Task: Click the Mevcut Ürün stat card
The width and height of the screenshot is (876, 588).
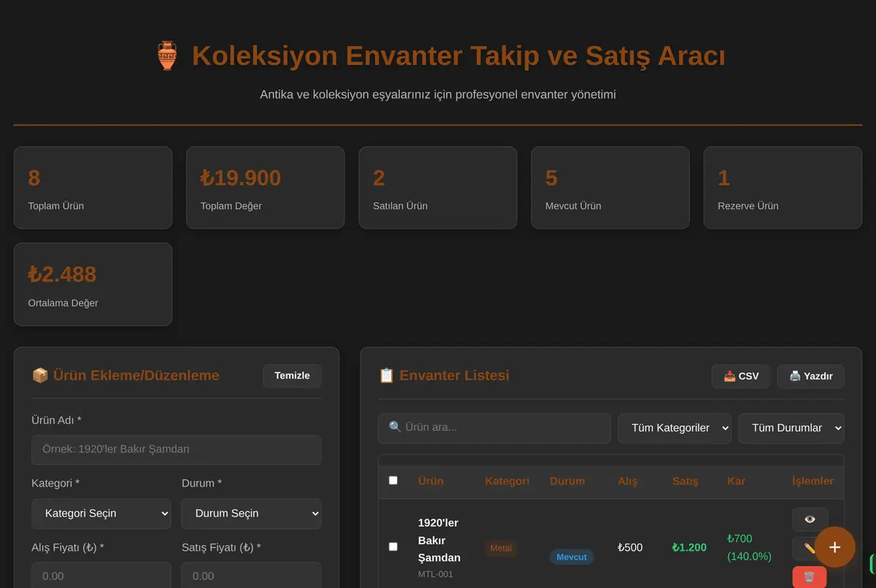Action: pyautogui.click(x=610, y=188)
